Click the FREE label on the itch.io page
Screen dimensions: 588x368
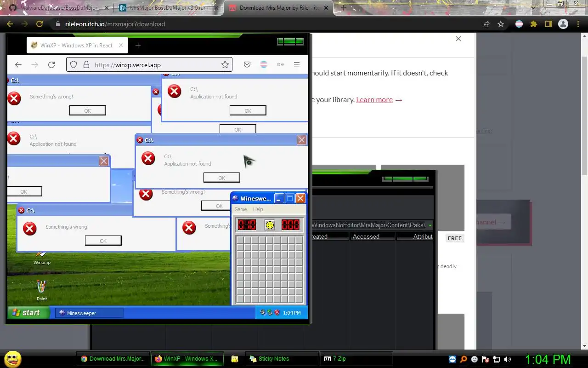coord(455,238)
